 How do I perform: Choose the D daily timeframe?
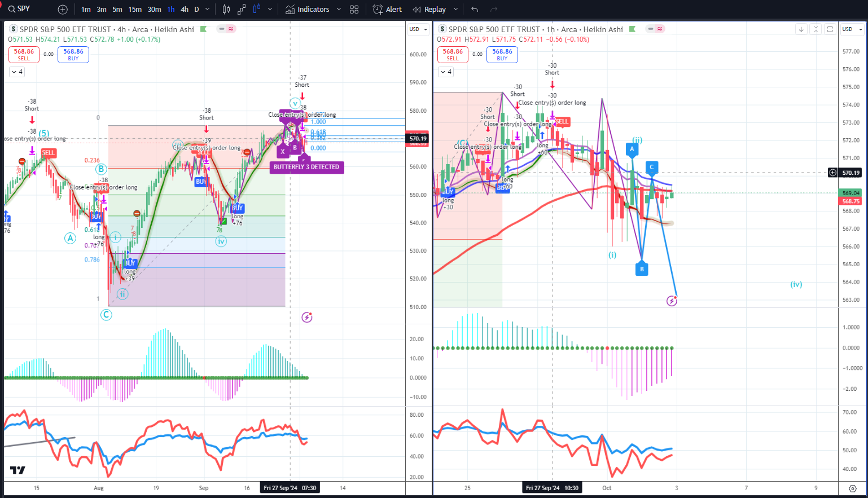pyautogui.click(x=196, y=10)
